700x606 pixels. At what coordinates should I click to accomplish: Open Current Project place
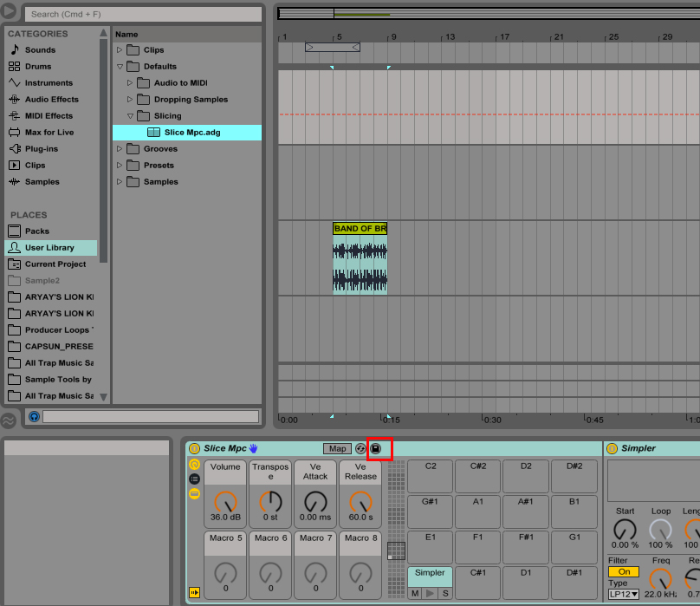(x=55, y=264)
